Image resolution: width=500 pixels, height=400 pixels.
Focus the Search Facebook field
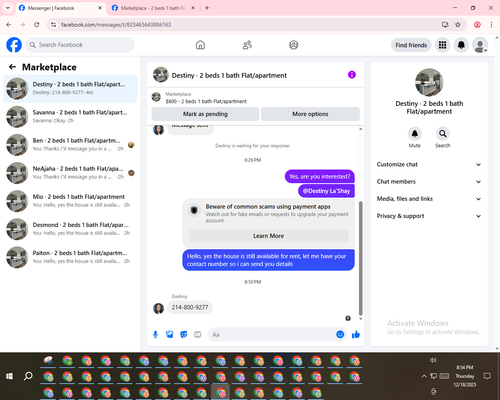tap(80, 45)
